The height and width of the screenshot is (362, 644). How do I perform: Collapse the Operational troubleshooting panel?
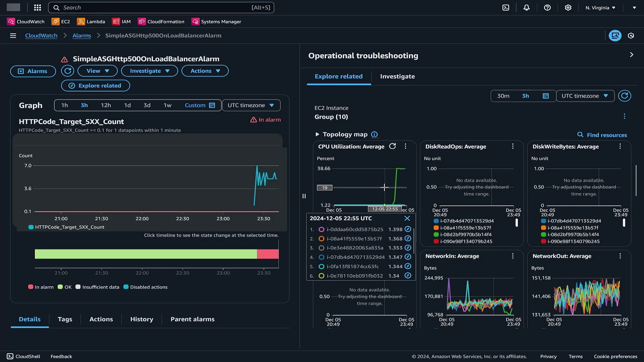[632, 55]
